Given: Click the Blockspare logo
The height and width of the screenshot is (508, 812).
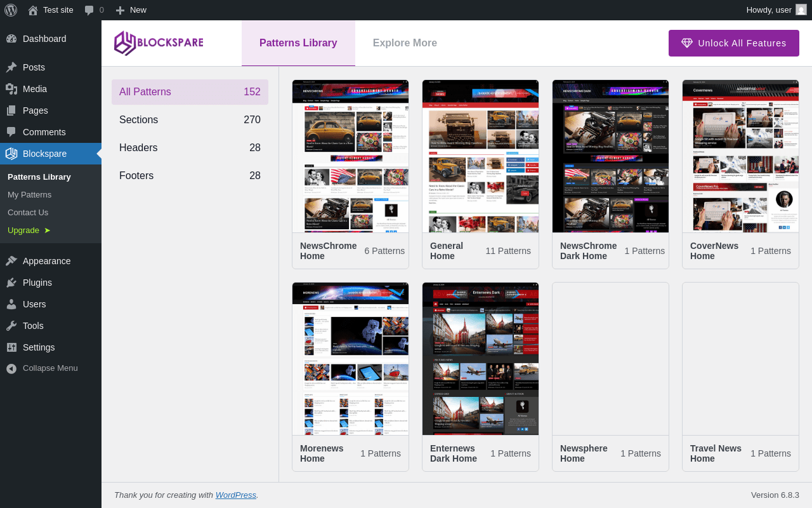Looking at the screenshot, I should 159,43.
